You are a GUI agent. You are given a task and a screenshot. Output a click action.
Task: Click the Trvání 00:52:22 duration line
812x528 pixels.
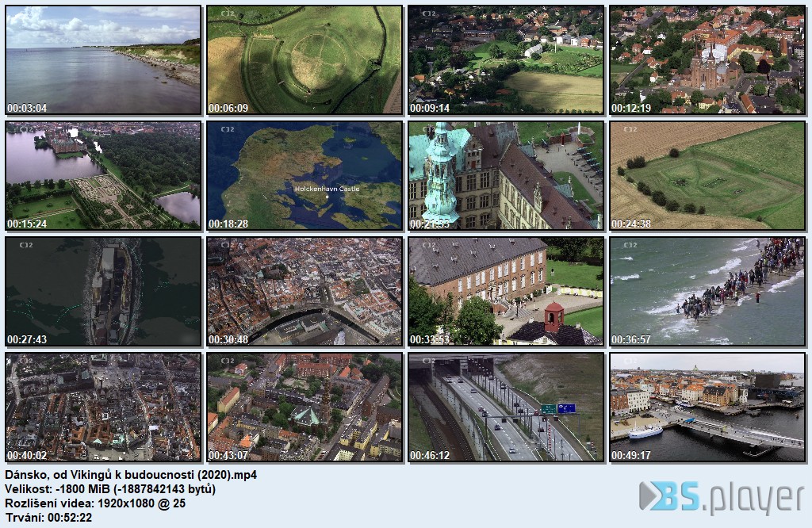tap(48, 517)
